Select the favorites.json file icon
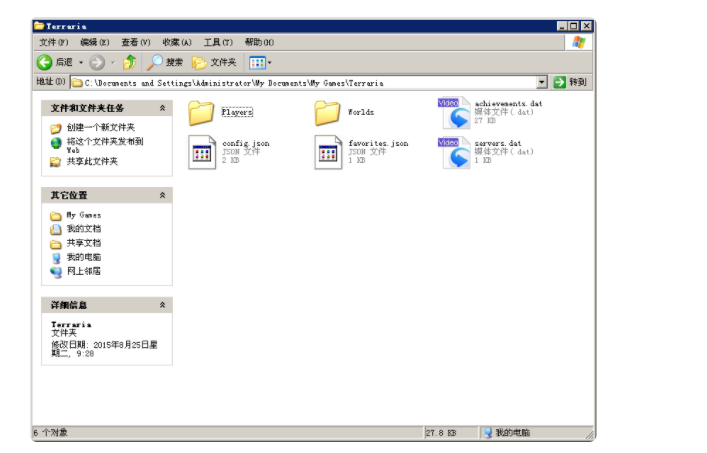Screen dimensions: 707x453 (328, 151)
